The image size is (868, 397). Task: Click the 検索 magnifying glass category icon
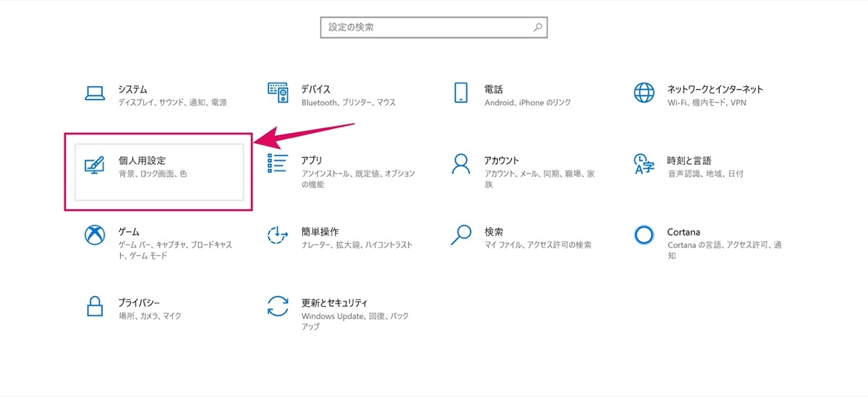[x=461, y=235]
